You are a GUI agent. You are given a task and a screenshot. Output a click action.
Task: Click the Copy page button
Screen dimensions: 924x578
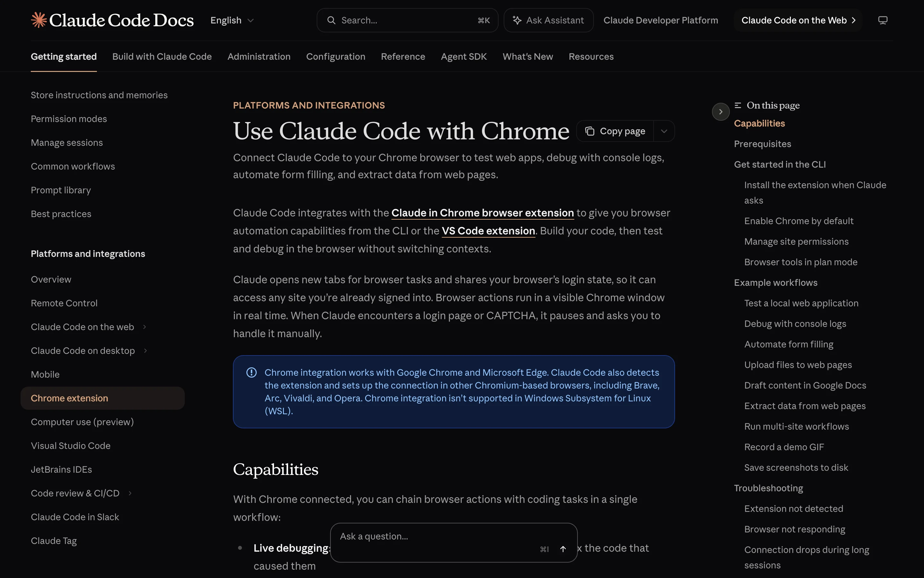(x=615, y=131)
